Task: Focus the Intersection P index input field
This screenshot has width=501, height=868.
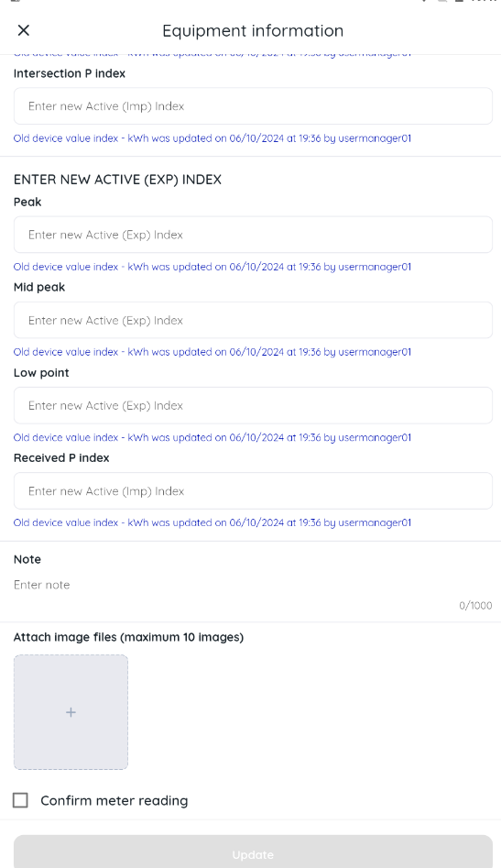Action: coord(254,105)
